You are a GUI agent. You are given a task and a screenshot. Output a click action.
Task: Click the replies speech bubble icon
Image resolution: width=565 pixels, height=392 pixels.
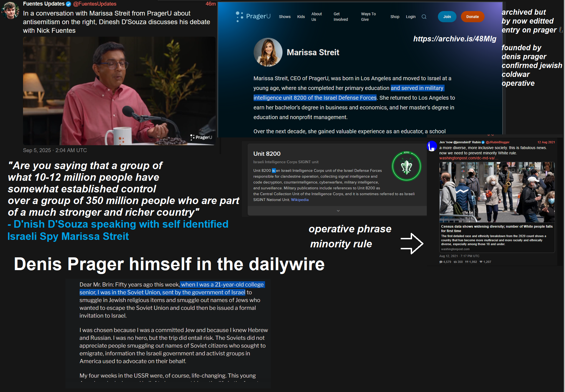pyautogui.click(x=441, y=262)
